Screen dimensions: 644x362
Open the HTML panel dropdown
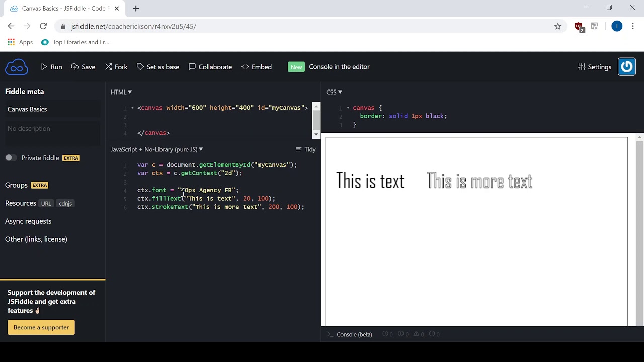coord(121,92)
